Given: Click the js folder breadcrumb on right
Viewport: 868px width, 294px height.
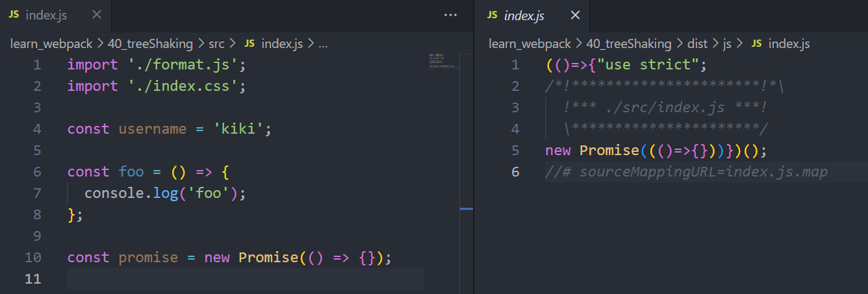Looking at the screenshot, I should tap(727, 43).
